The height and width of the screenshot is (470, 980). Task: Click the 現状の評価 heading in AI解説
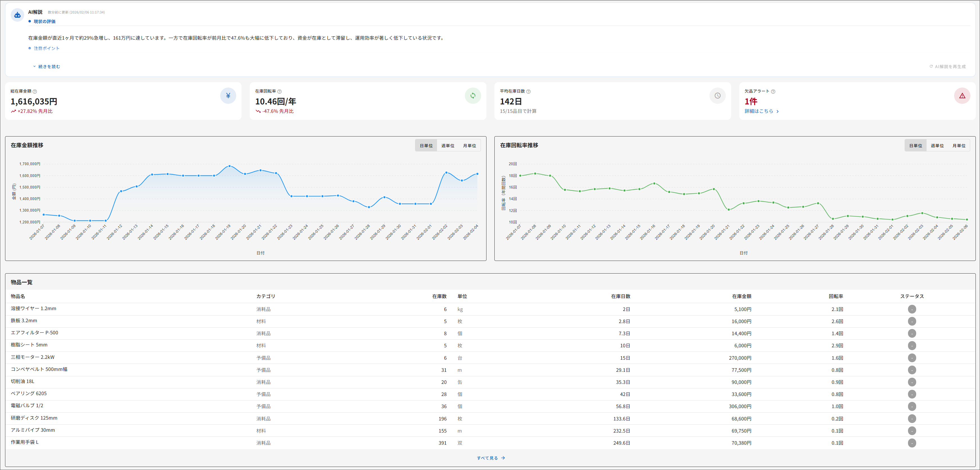point(44,21)
